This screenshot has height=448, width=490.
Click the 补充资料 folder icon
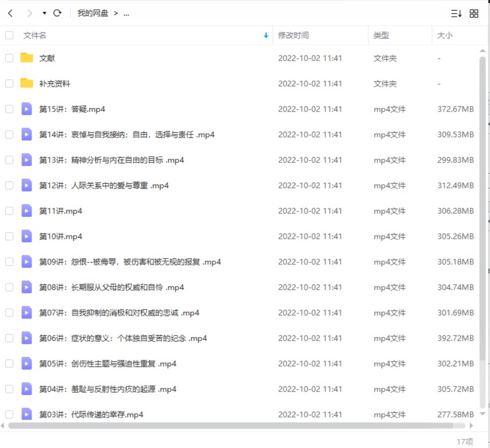point(26,83)
